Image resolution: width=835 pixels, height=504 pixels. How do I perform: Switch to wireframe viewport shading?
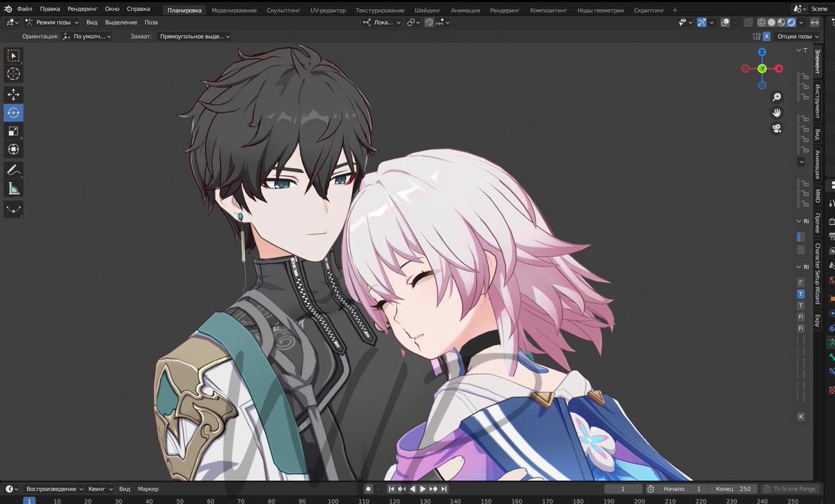(x=762, y=22)
